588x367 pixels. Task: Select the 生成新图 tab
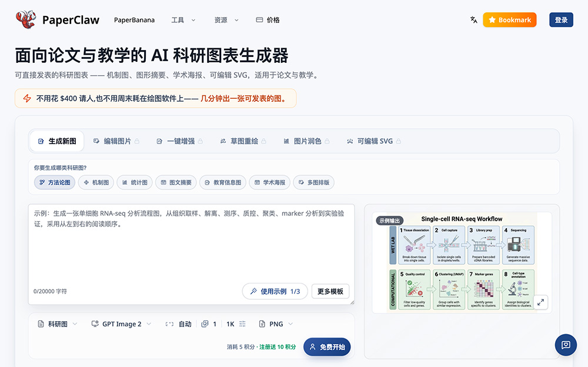point(57,141)
